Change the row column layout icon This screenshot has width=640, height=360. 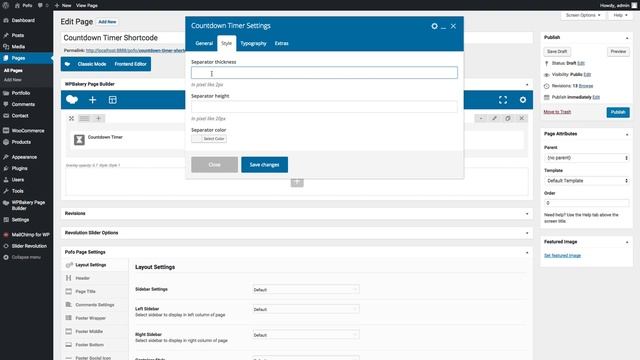click(x=84, y=118)
